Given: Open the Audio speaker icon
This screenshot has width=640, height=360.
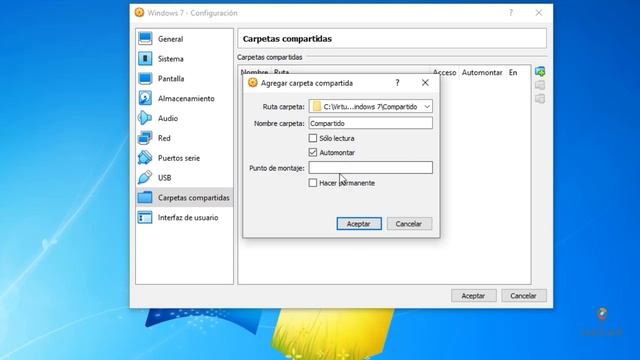Looking at the screenshot, I should click(x=145, y=118).
